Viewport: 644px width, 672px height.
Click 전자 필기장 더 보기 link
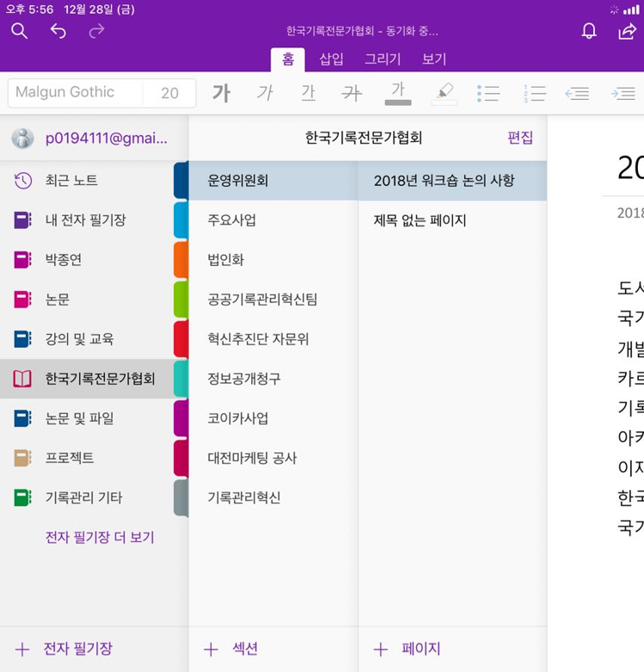pos(100,537)
